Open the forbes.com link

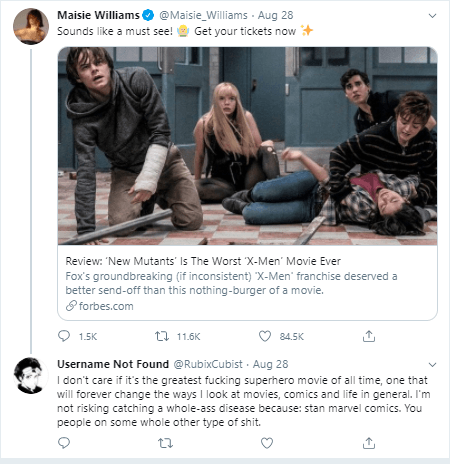(x=106, y=306)
